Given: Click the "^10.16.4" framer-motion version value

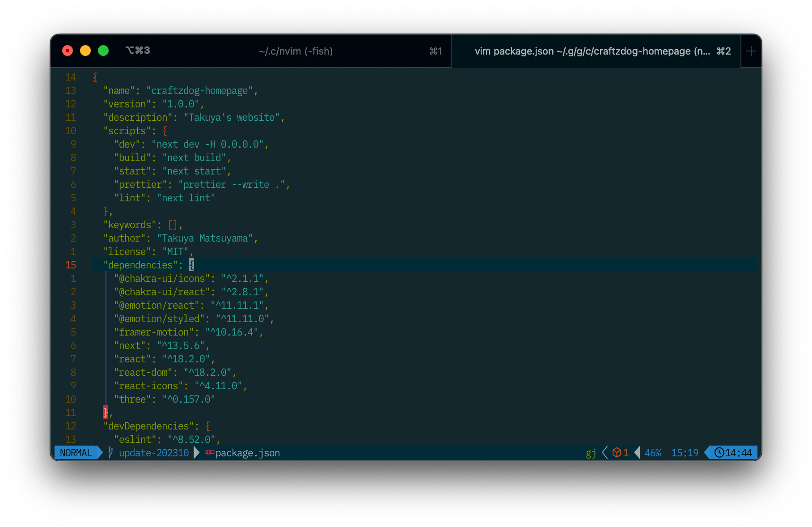Looking at the screenshot, I should point(232,332).
